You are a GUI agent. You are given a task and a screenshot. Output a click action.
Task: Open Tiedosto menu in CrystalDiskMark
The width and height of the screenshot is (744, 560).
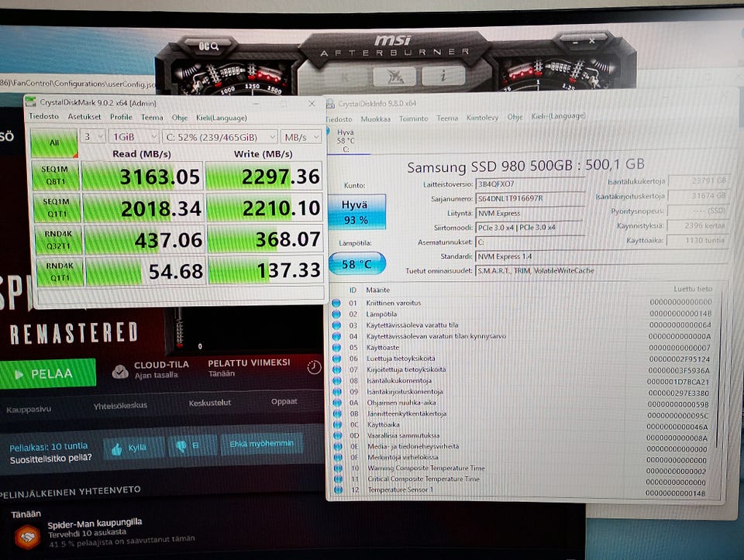[x=43, y=116]
